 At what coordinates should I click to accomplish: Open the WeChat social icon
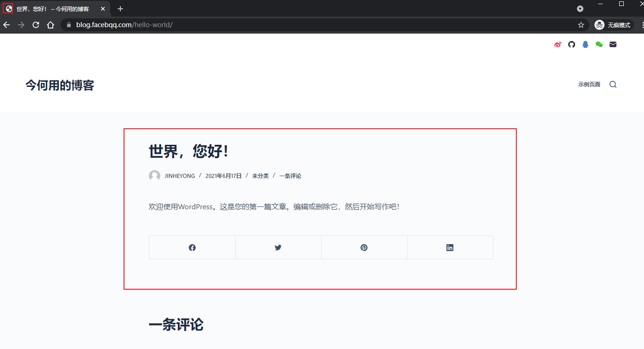[x=599, y=45]
